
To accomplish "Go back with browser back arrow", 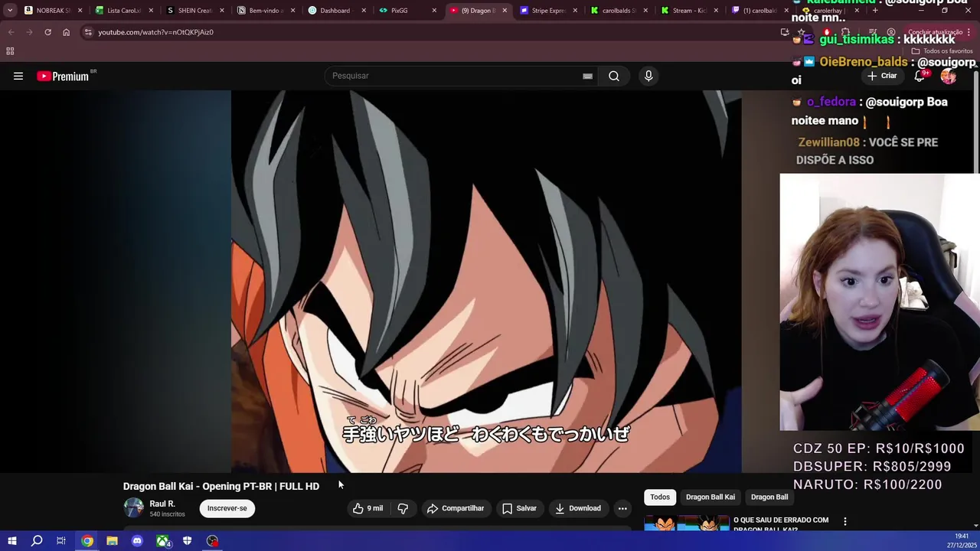I will 11,32.
